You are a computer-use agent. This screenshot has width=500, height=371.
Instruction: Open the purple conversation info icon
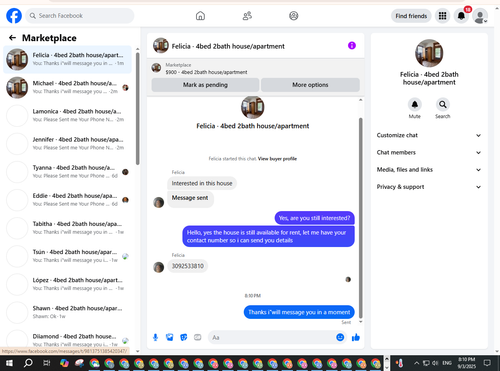point(352,45)
